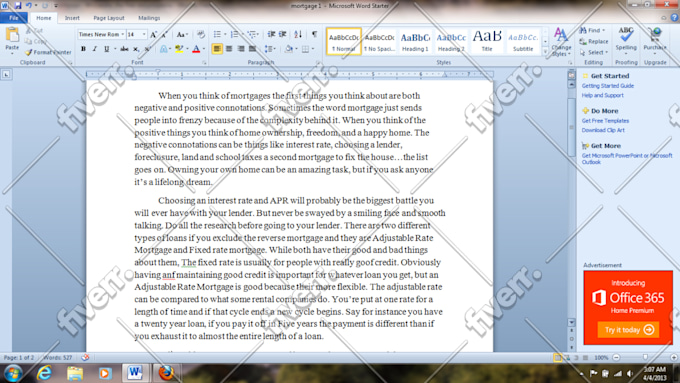Open the Change Styles menu

[561, 42]
